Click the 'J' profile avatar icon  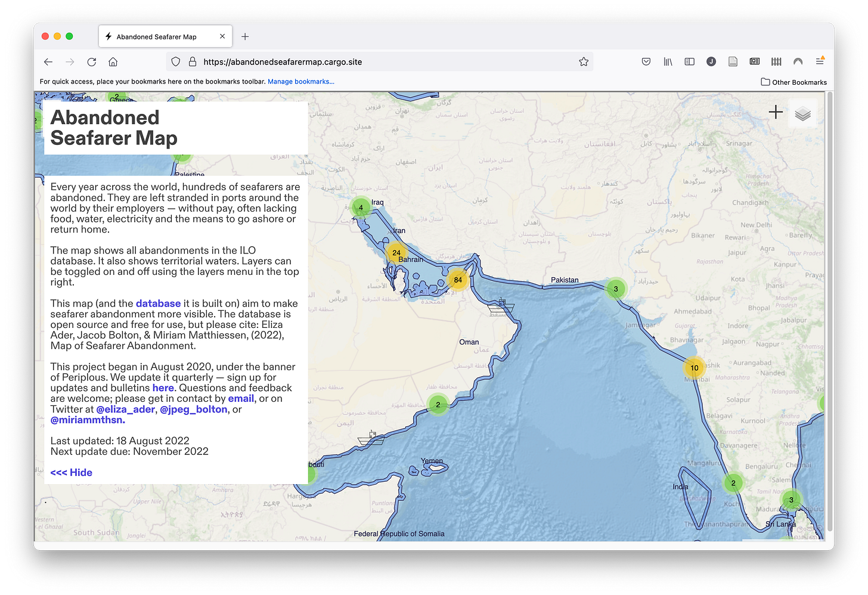coord(711,61)
